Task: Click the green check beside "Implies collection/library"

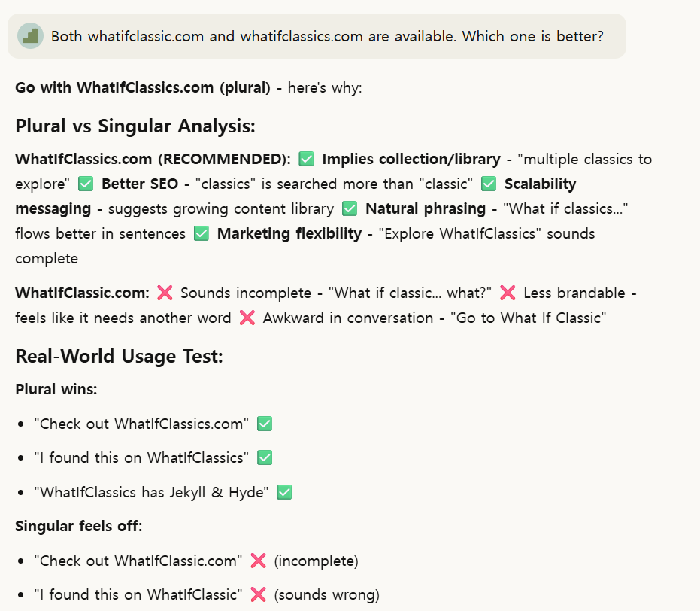Action: [x=306, y=159]
